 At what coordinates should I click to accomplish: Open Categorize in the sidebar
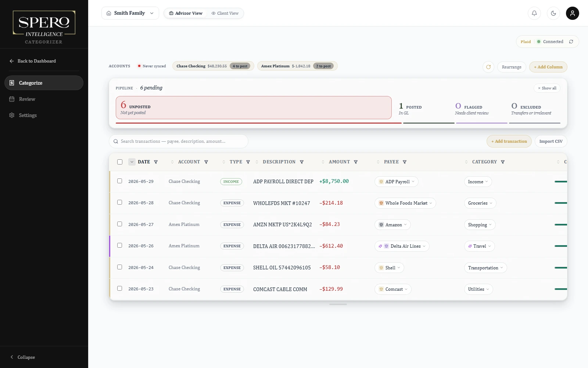tap(44, 83)
